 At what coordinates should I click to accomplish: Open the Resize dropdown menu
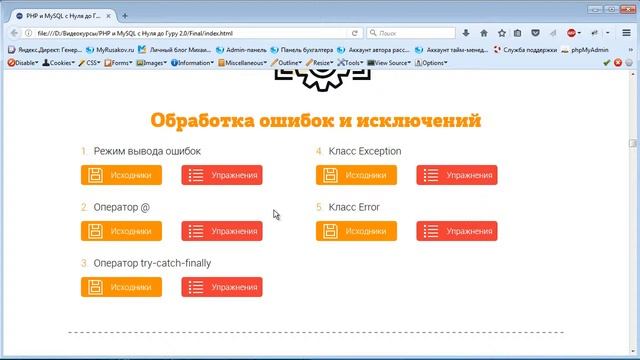[320, 63]
